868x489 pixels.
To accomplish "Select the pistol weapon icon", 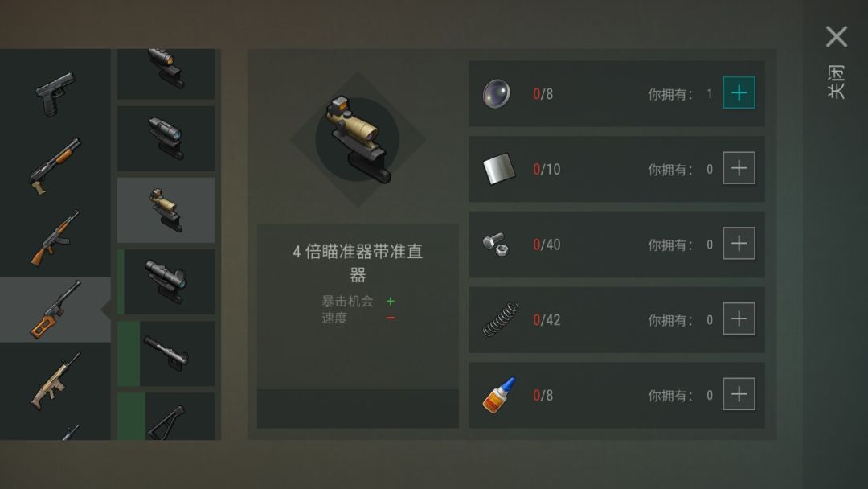I will coord(55,93).
